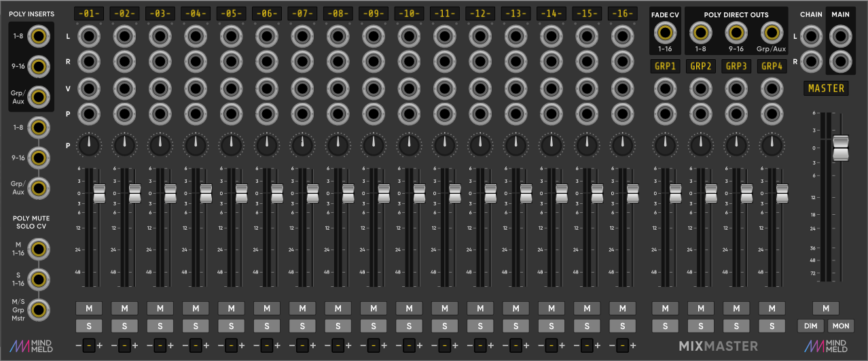
Task: Click the track 01 volume fader
Action: pos(100,193)
